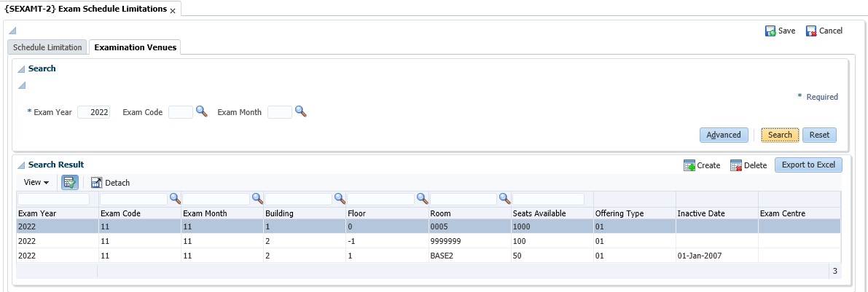Select the Examination Venues tab
Viewport: 868px width, 292px height.
(135, 47)
